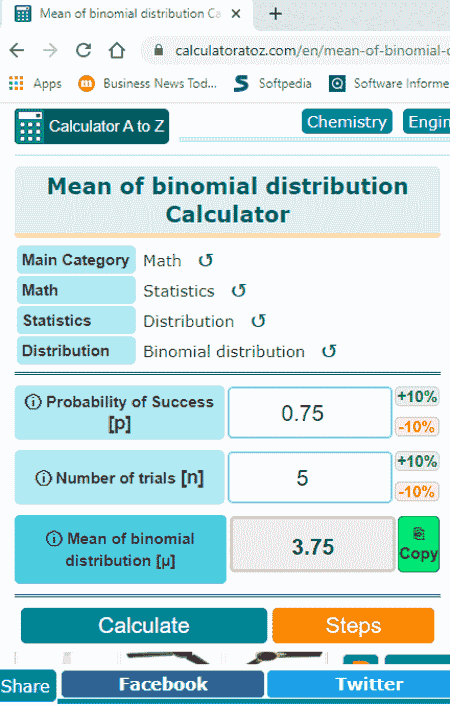Reload the page with refresh icon
Screen dimensions: 450x706
click(83, 50)
